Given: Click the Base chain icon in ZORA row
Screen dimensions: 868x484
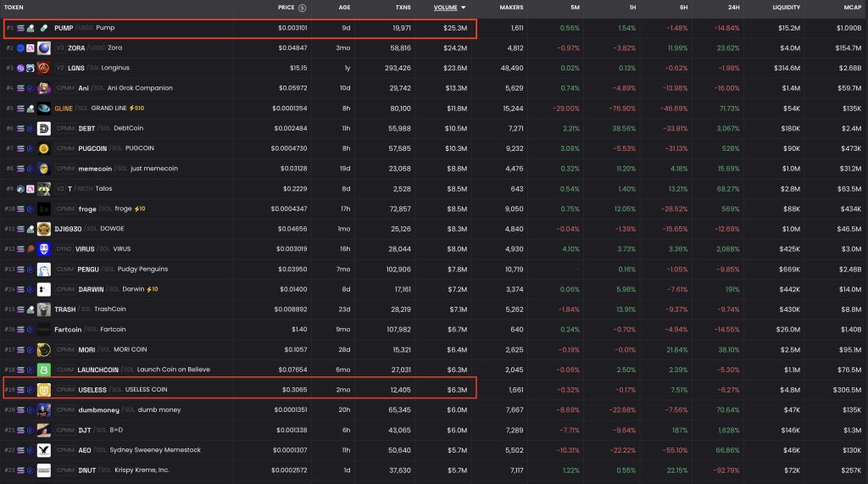Looking at the screenshot, I should pyautogui.click(x=20, y=48).
